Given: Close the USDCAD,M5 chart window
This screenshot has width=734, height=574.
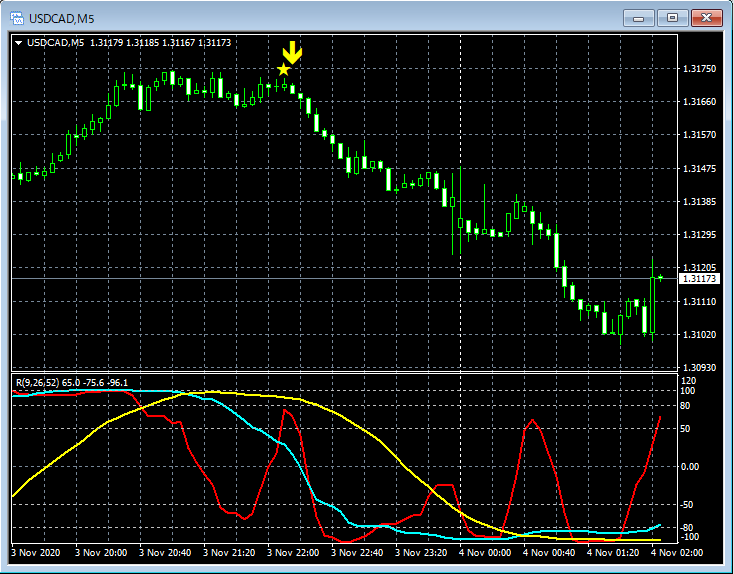Looking at the screenshot, I should 708,18.
